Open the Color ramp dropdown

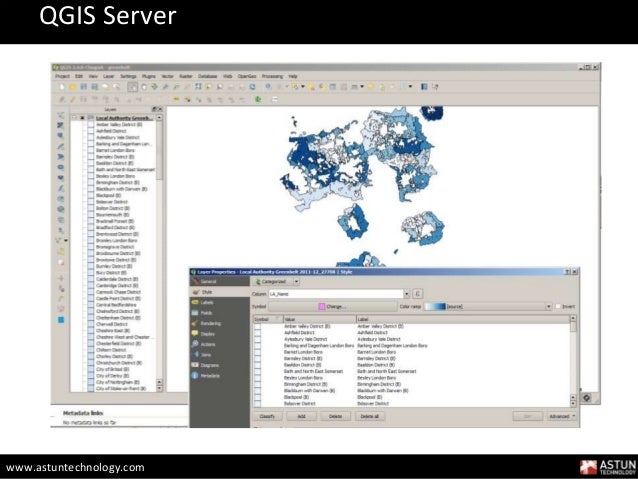click(548, 306)
